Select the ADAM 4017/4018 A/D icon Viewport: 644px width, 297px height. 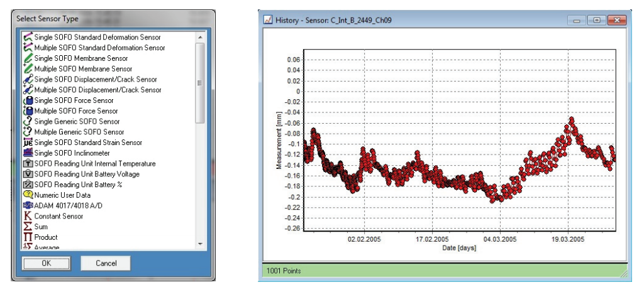pos(28,206)
